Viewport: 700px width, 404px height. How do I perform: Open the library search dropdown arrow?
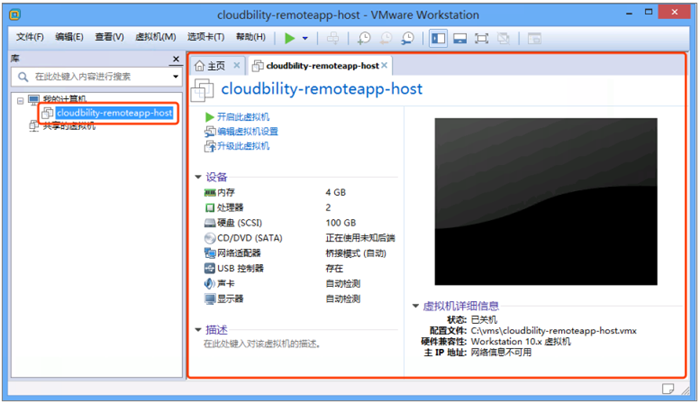coord(173,76)
